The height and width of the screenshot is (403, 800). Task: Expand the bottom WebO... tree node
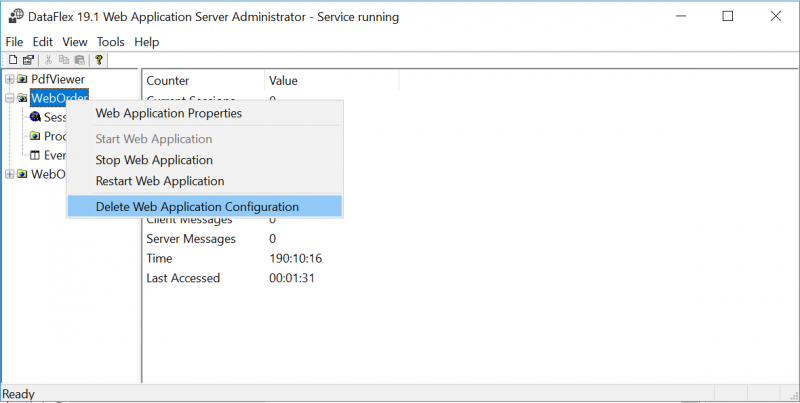click(9, 174)
